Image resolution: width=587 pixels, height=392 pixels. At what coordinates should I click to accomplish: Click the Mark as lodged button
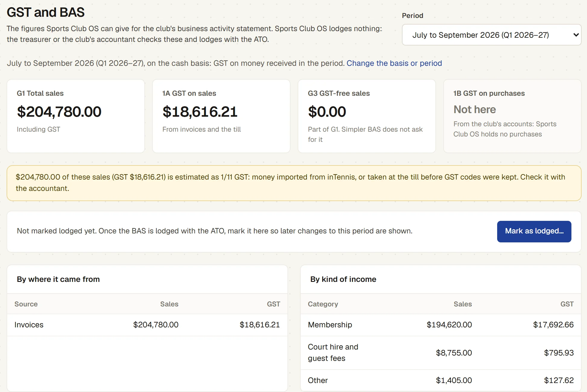click(534, 231)
